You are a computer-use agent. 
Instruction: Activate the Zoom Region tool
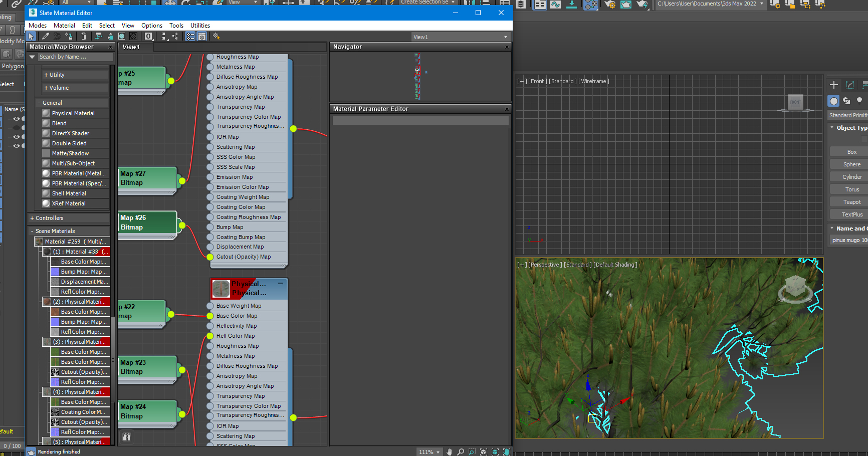pos(472,451)
